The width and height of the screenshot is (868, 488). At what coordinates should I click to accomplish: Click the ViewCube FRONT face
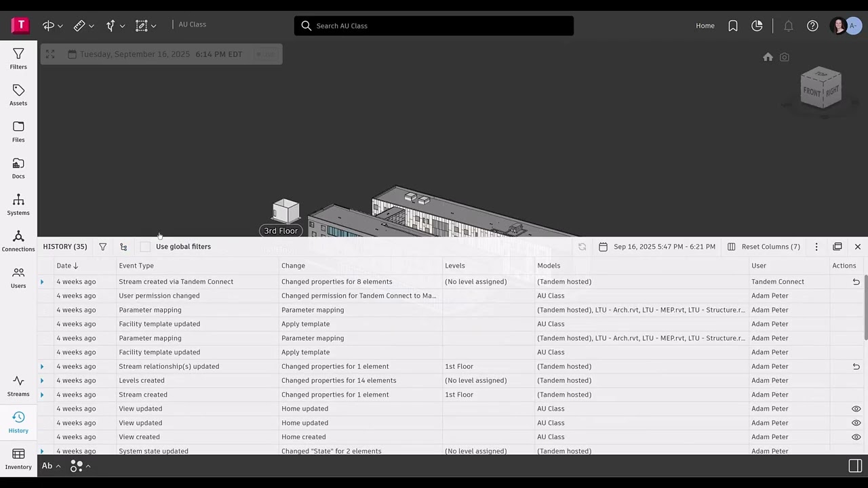(x=812, y=91)
